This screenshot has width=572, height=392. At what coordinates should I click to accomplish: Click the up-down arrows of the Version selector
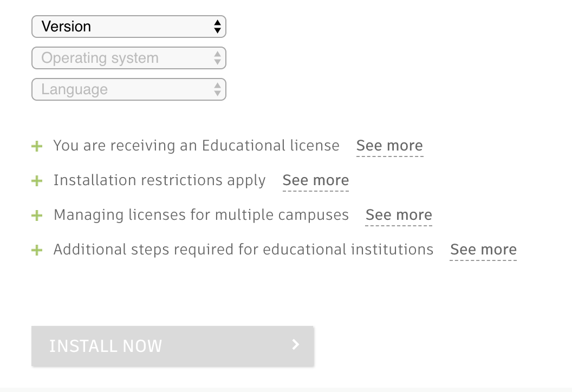(217, 27)
